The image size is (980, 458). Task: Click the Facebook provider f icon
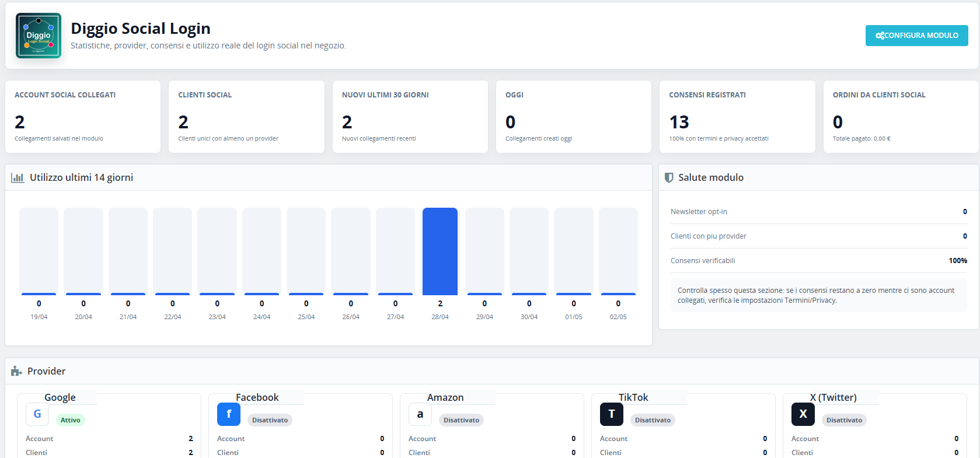(229, 414)
